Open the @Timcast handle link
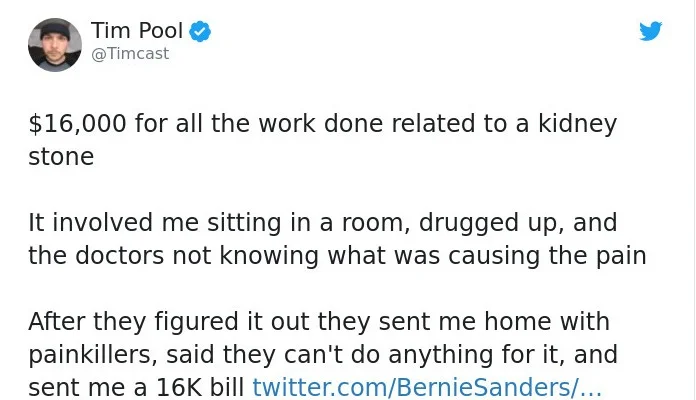Screen dimensions: 696x400 (x=130, y=54)
